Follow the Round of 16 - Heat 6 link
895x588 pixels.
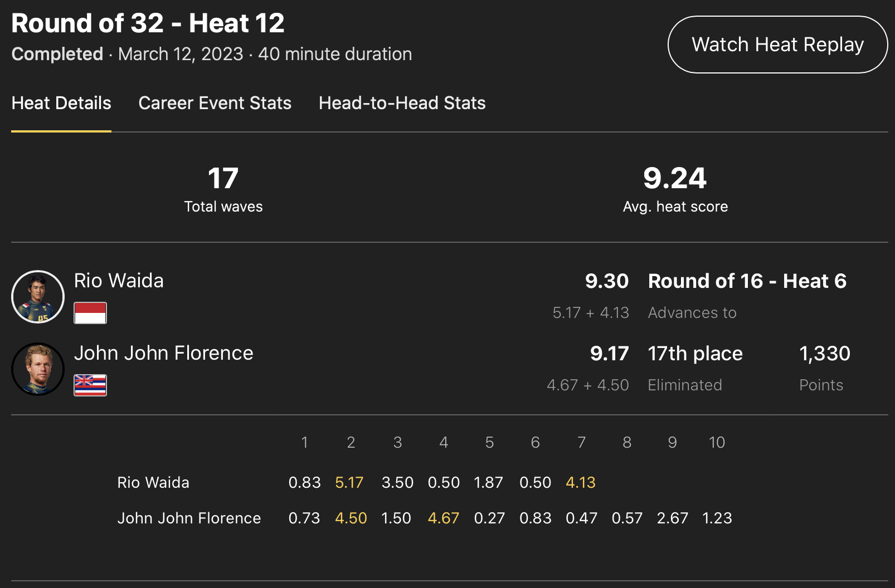(747, 281)
